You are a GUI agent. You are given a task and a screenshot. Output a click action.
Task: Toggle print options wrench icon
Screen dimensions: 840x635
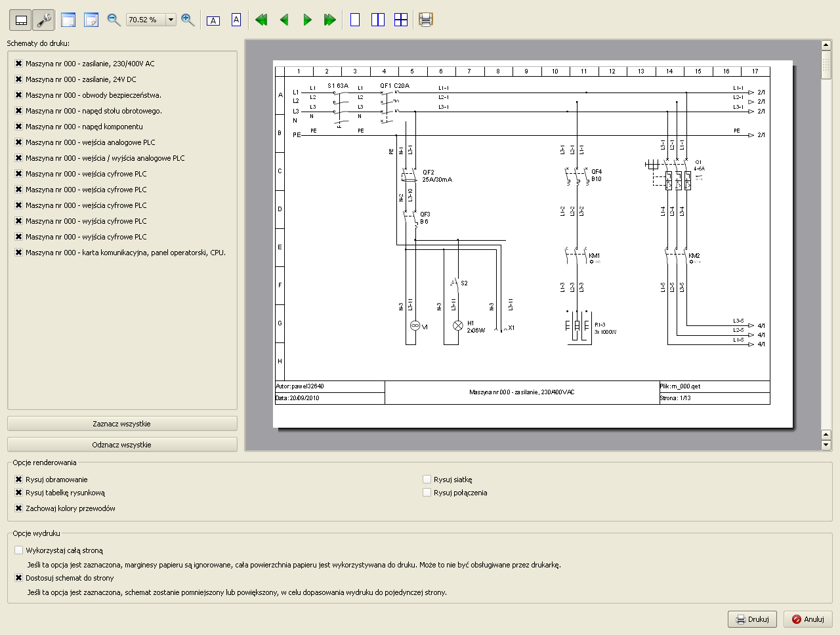coord(44,20)
